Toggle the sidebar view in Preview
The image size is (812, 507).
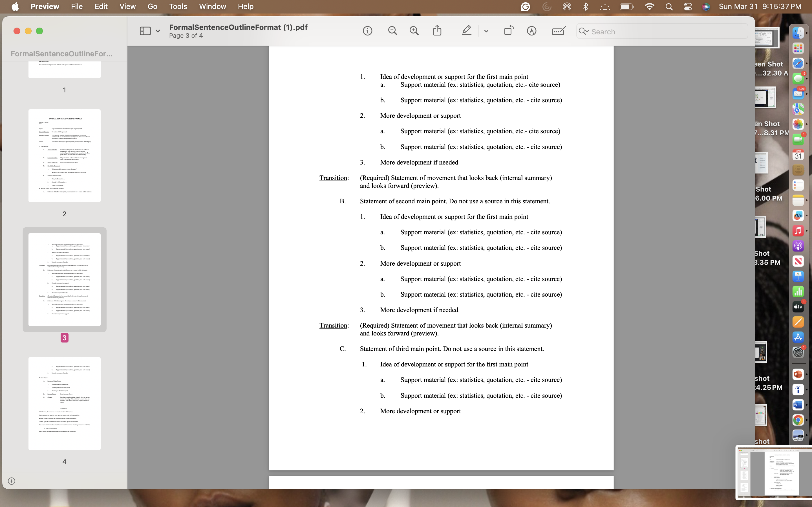[145, 31]
